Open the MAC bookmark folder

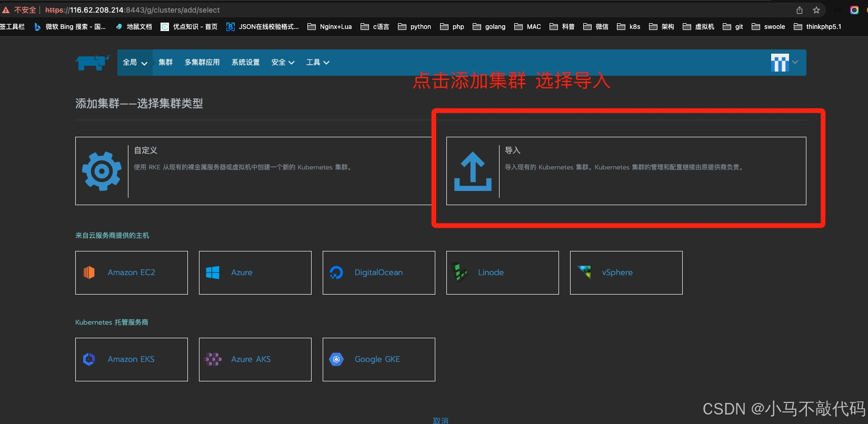click(x=527, y=27)
